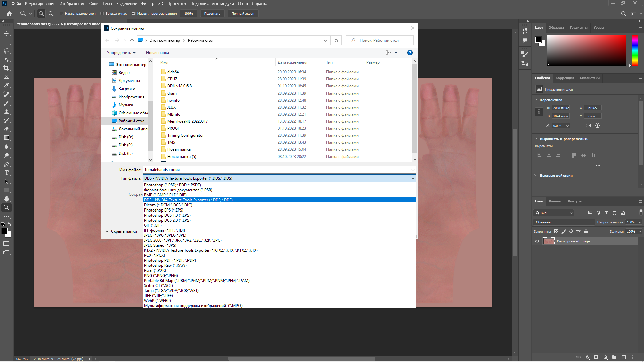Viewport: 644px width, 362px height.
Task: Open the 'Упорядочить' dropdown
Action: 121,53
